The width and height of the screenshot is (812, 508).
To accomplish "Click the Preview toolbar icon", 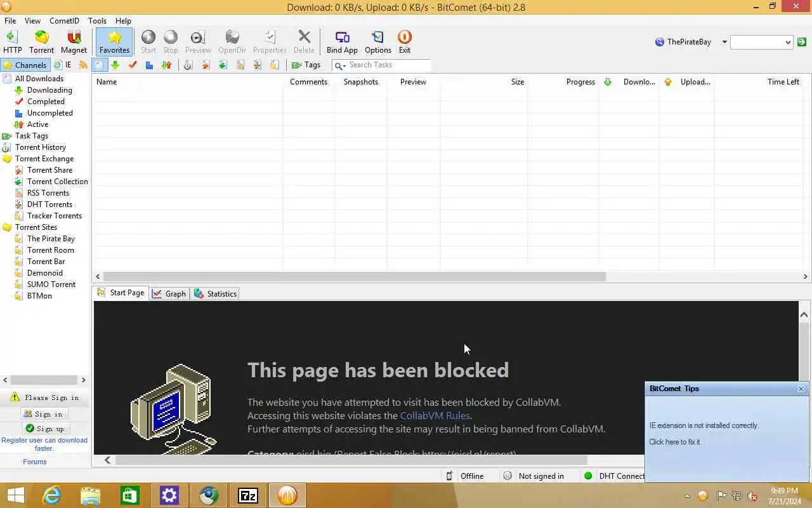I will (x=198, y=42).
